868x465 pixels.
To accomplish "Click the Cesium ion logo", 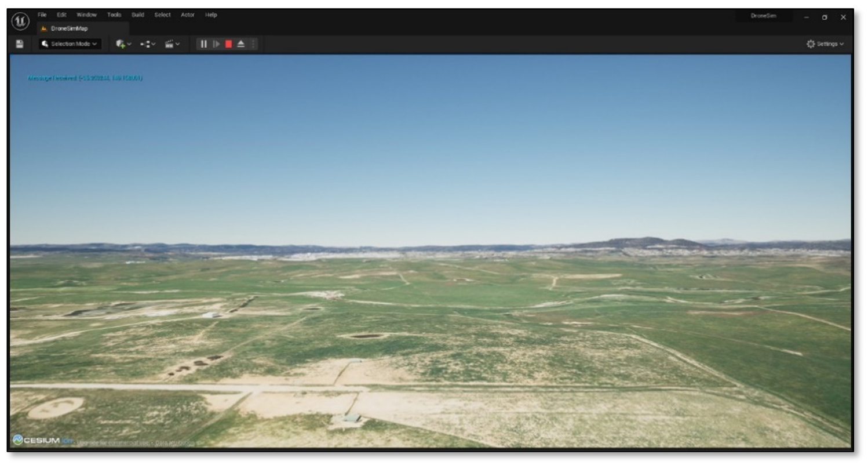I will click(38, 440).
